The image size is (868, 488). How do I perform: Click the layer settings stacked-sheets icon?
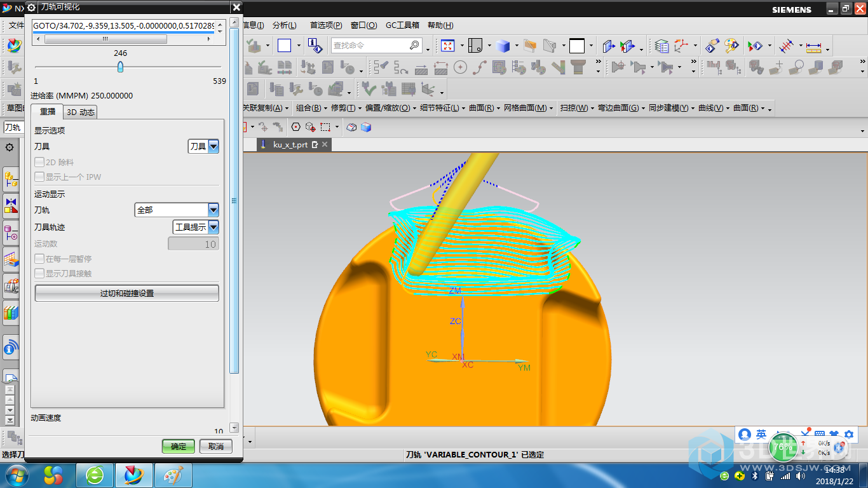[661, 46]
